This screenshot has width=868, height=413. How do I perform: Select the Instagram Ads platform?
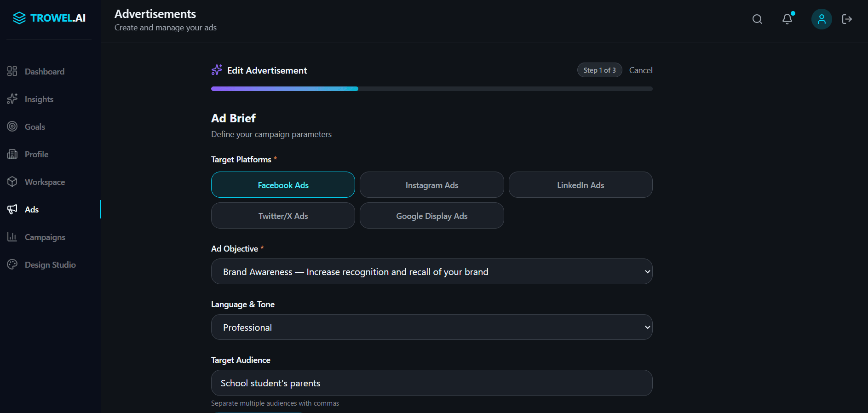[x=432, y=185]
